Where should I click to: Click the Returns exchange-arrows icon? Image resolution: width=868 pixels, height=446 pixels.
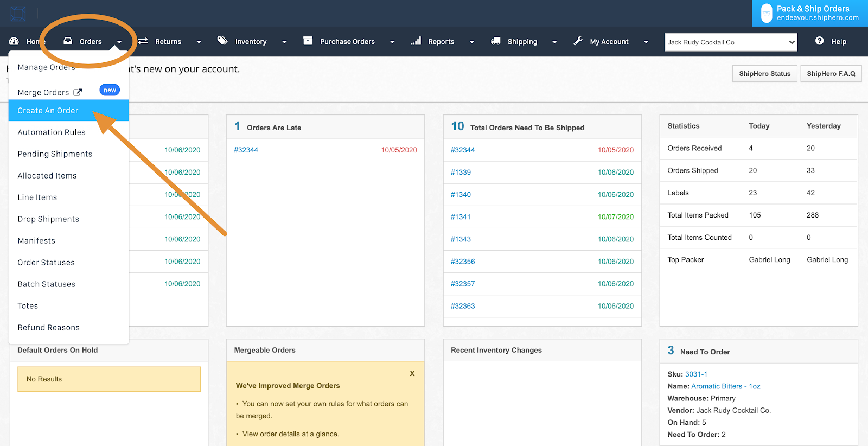coord(143,41)
